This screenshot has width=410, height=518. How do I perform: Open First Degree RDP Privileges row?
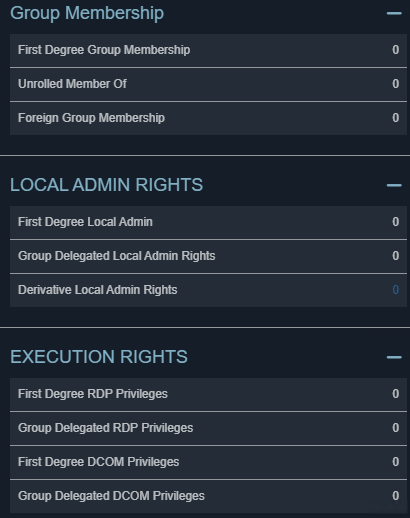pos(208,394)
